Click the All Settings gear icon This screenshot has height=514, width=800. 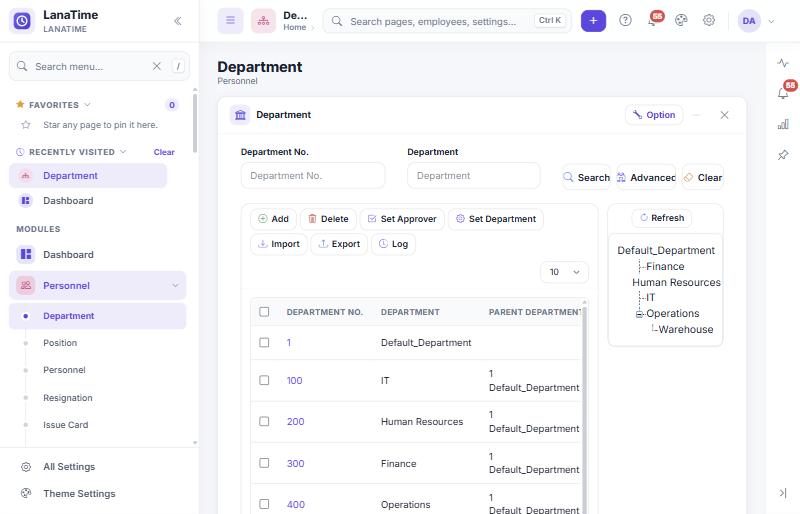pyautogui.click(x=26, y=467)
